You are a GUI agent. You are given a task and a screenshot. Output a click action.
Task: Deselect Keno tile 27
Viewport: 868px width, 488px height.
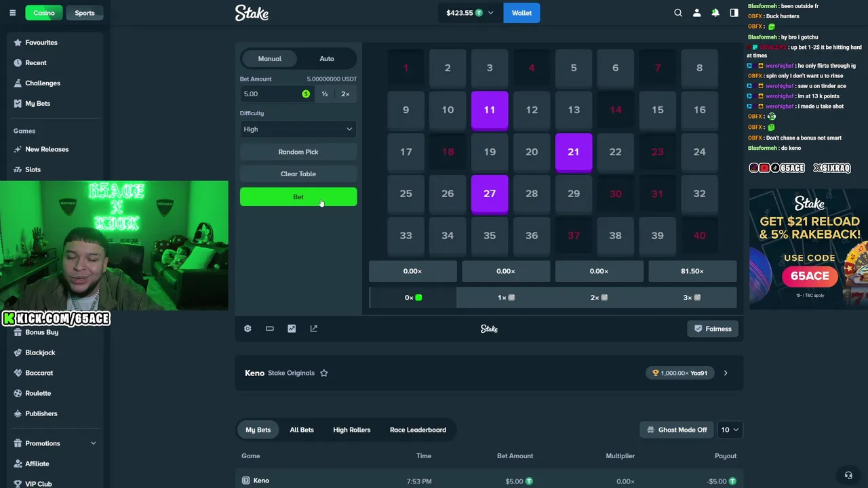pyautogui.click(x=490, y=194)
